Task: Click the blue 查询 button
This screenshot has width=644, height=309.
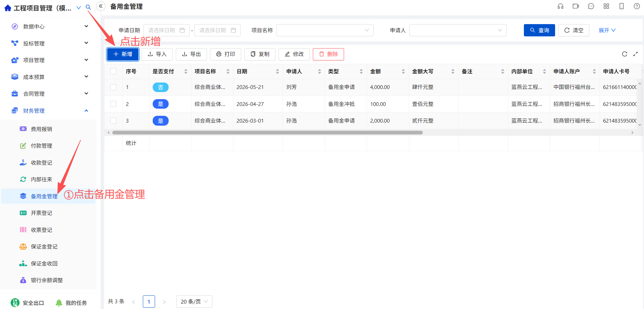Action: coord(539,30)
